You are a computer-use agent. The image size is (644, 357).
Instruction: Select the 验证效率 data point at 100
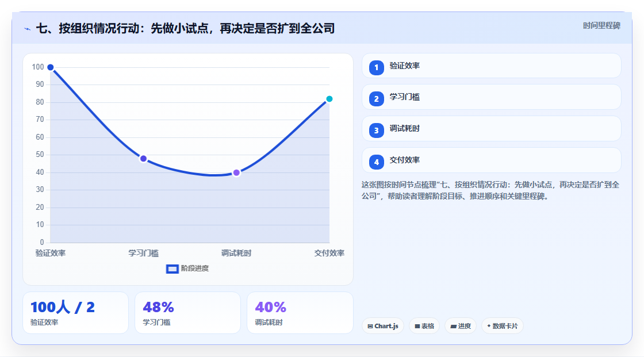coord(51,67)
